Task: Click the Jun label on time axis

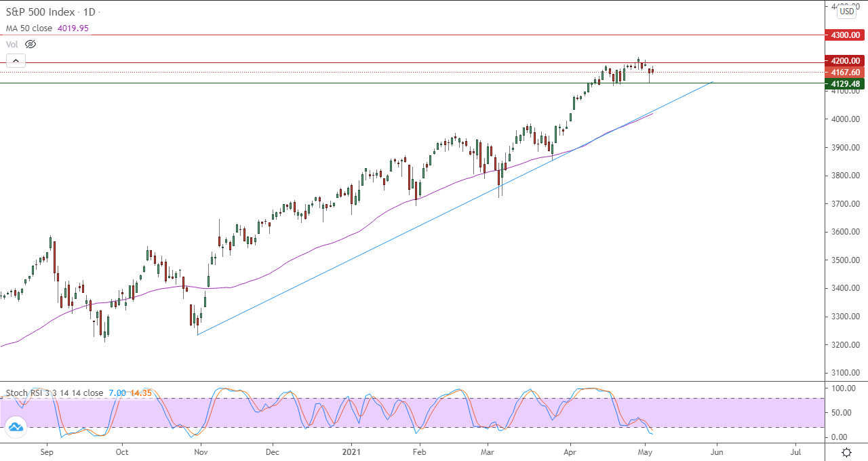Action: (717, 451)
